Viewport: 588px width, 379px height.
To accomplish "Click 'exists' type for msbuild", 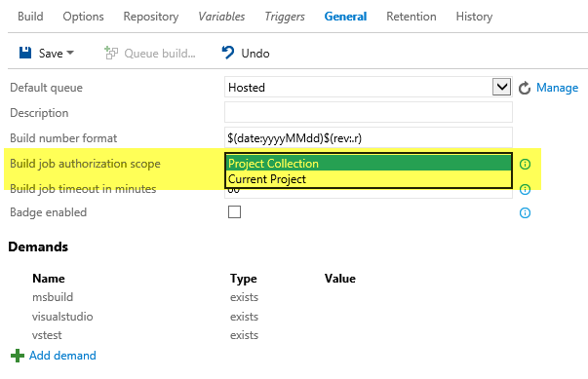I will 244,297.
